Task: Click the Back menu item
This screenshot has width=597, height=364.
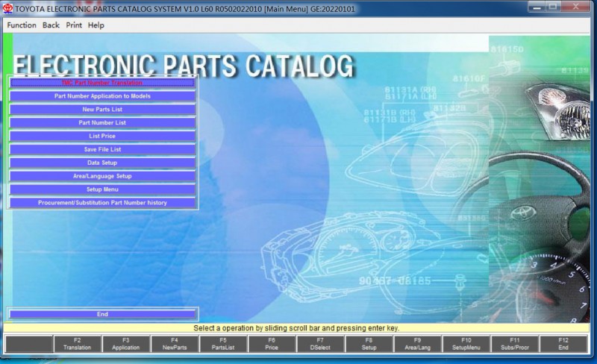Action: [x=51, y=25]
